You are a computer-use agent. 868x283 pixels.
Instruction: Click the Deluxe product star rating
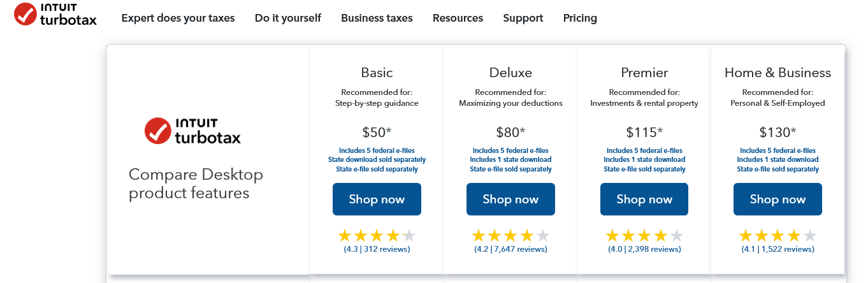coord(510,236)
